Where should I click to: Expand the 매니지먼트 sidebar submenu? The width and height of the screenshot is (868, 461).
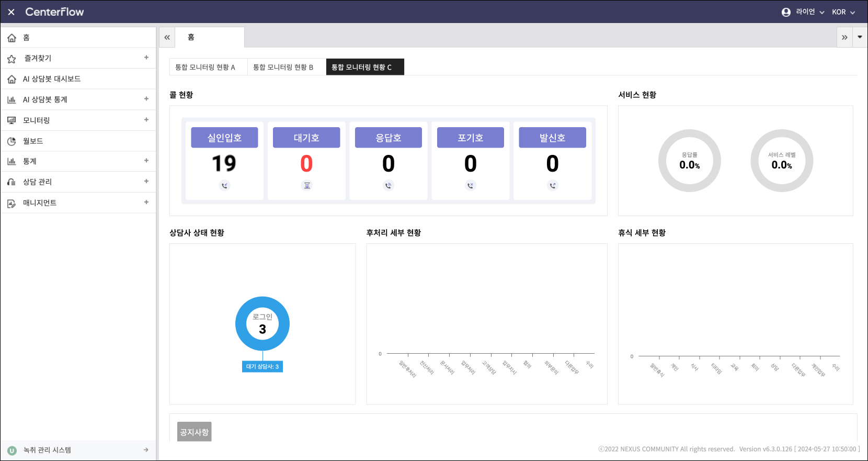coord(146,202)
